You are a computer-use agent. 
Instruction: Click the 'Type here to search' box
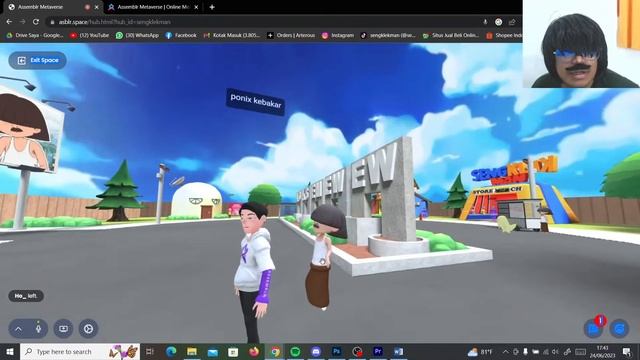[80, 351]
